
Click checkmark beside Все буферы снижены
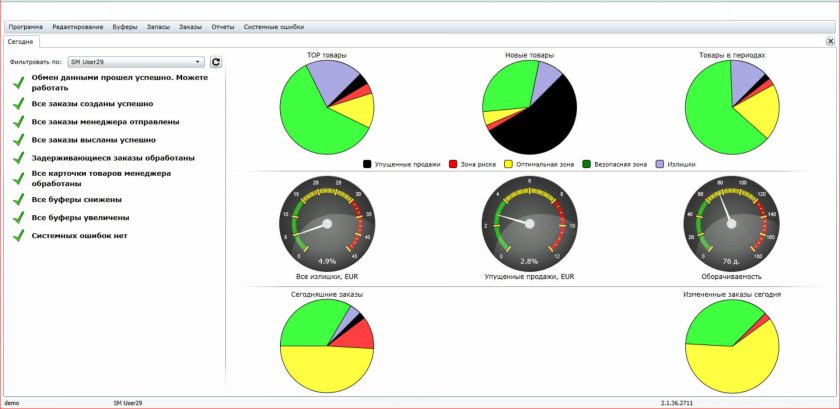pos(19,200)
